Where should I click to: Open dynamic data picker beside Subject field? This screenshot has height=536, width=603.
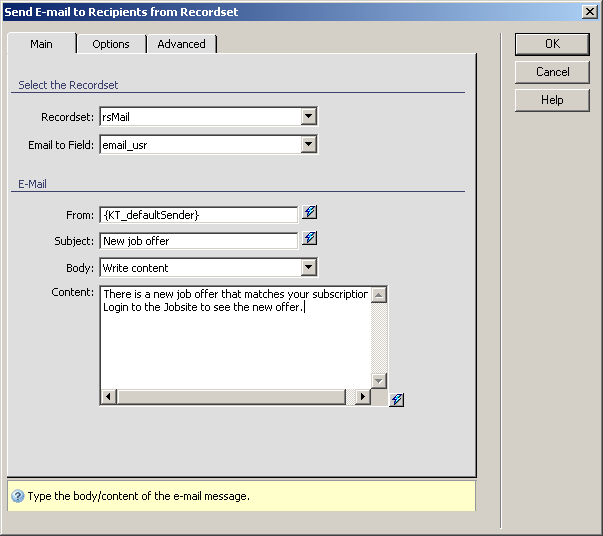(x=310, y=239)
